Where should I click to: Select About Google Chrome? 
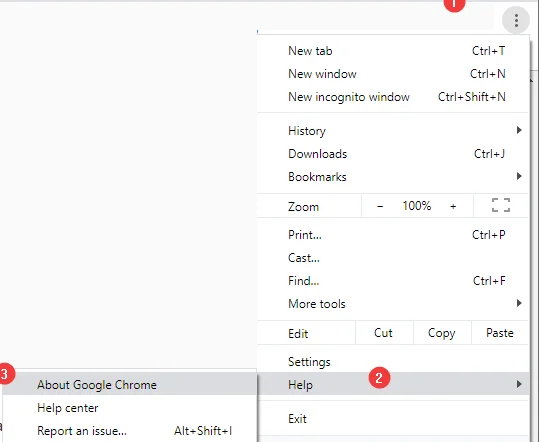pyautogui.click(x=130, y=385)
